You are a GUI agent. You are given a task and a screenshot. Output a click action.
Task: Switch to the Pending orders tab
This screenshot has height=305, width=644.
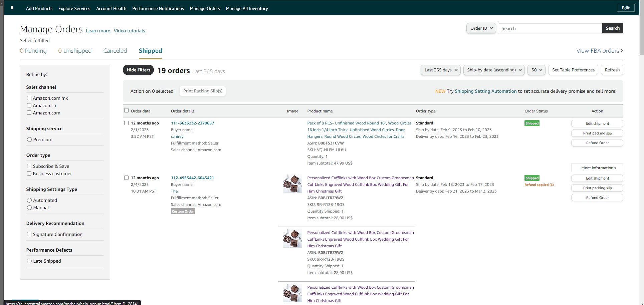[33, 51]
